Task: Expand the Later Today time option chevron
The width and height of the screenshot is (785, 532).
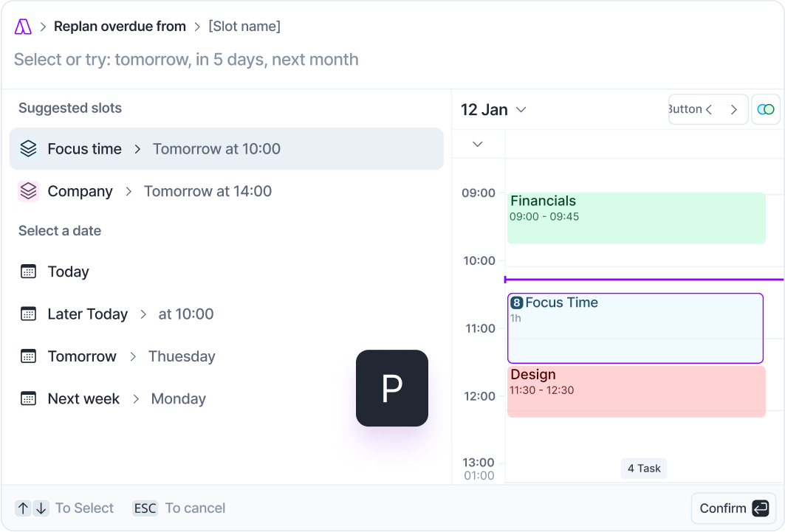Action: pos(145,314)
